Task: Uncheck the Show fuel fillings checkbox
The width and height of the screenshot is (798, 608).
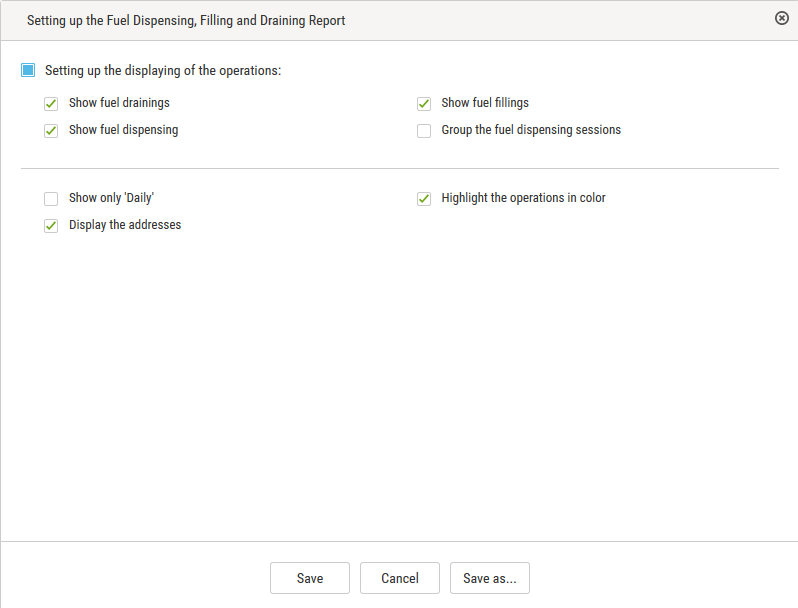Action: [x=424, y=103]
